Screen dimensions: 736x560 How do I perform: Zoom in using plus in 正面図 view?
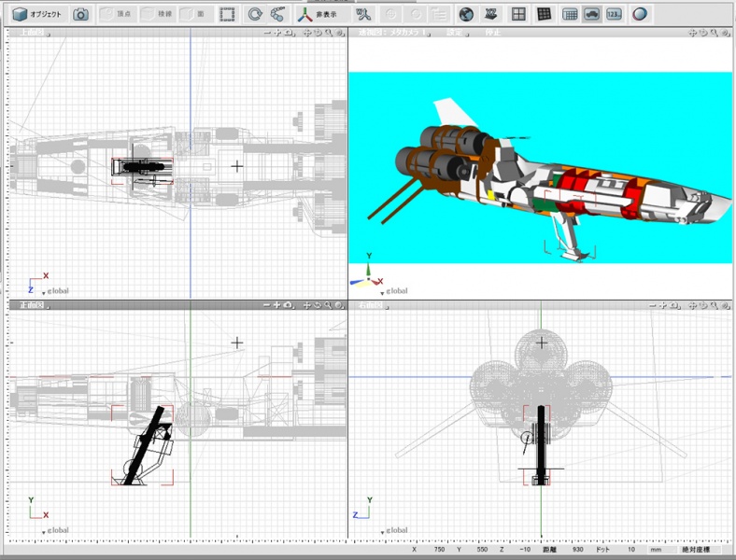click(277, 305)
